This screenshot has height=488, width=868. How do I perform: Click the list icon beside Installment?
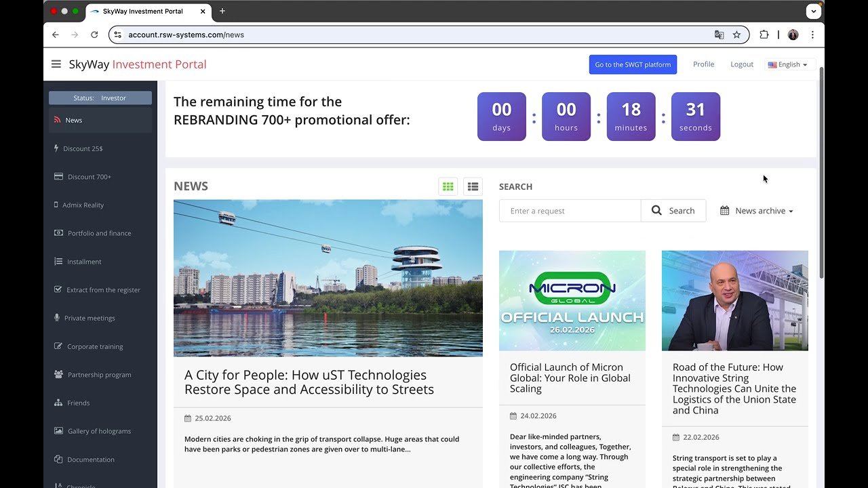(58, 261)
